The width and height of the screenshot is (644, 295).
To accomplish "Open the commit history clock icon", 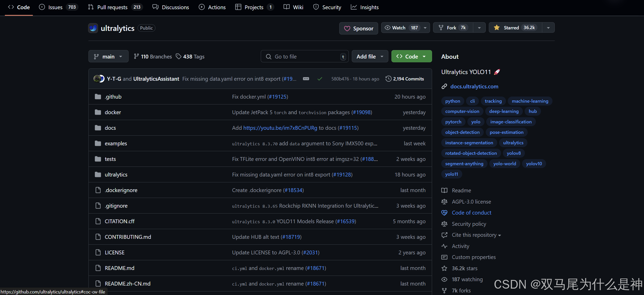I will click(x=388, y=79).
